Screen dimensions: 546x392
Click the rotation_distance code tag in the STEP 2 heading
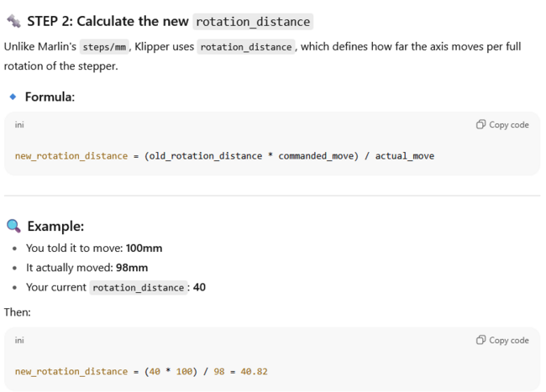pos(253,22)
